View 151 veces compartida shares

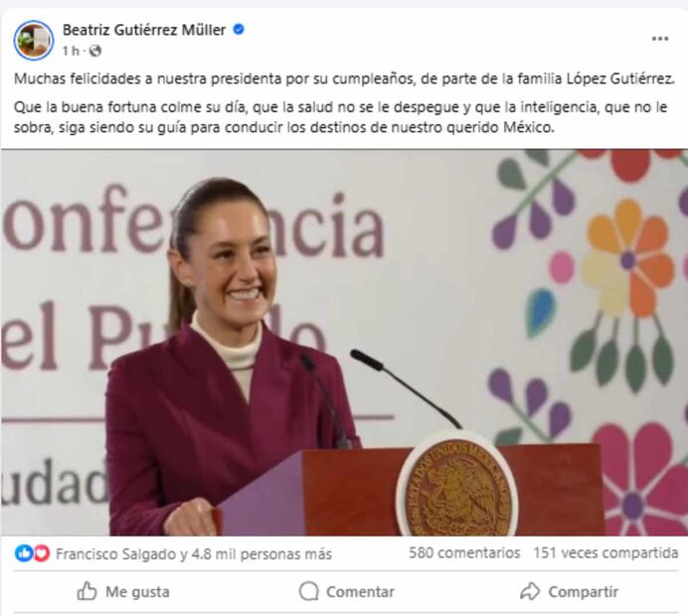pos(605,552)
